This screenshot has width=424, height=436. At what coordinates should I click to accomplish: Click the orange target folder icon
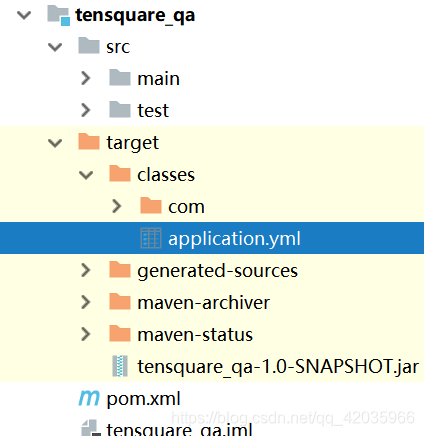pyautogui.click(x=89, y=142)
